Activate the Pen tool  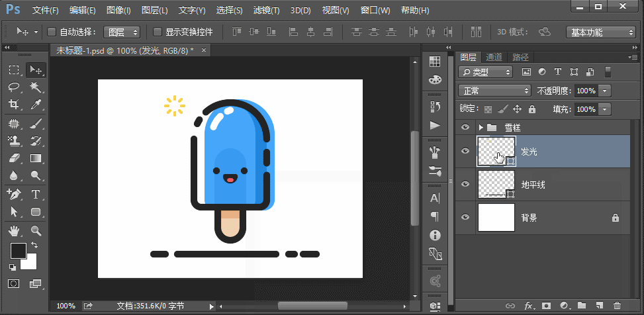point(14,194)
